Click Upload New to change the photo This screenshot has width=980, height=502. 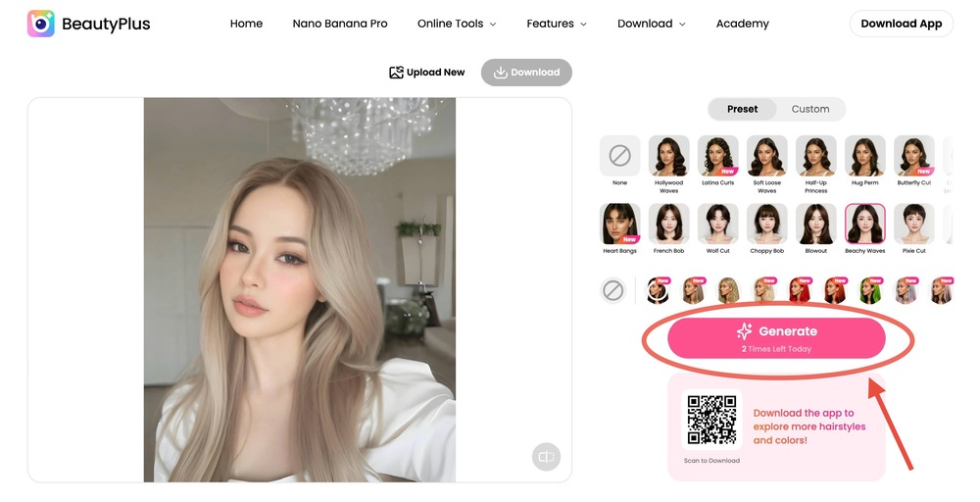(427, 73)
